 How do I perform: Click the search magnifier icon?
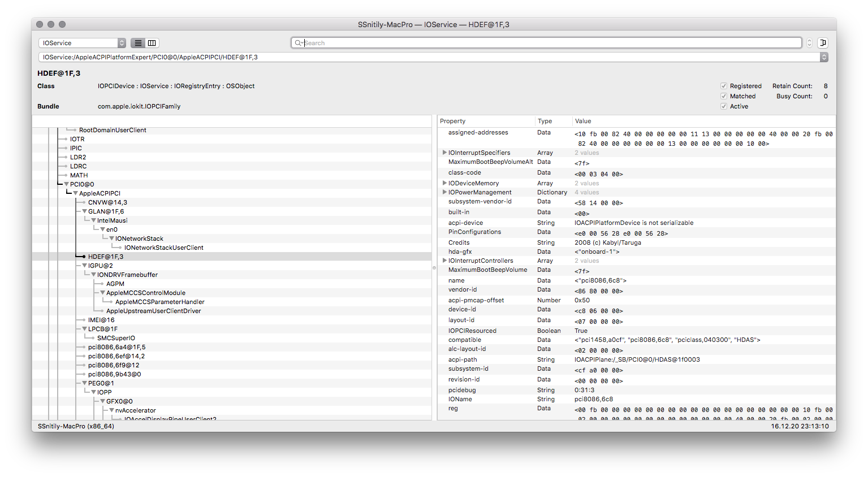tap(298, 43)
